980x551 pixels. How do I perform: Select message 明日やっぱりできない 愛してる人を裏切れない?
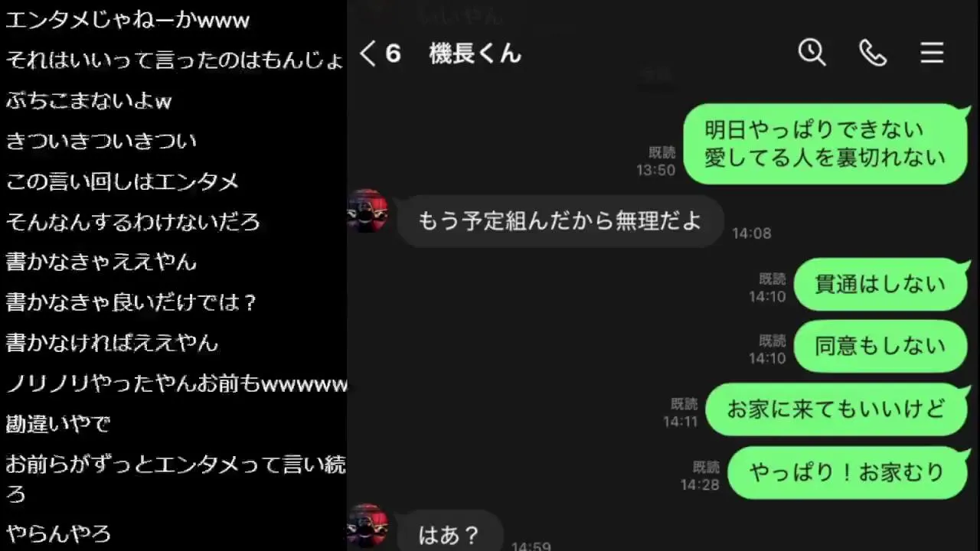tap(826, 144)
